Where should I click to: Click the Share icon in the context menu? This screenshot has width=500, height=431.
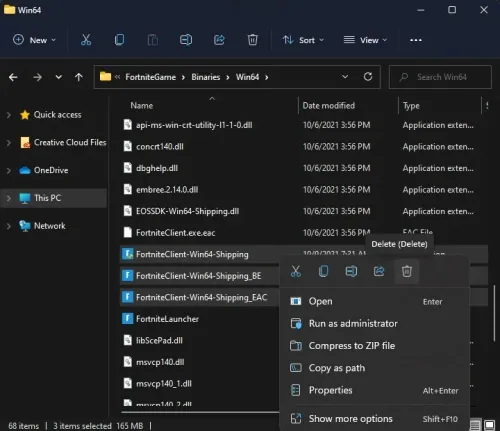[379, 271]
